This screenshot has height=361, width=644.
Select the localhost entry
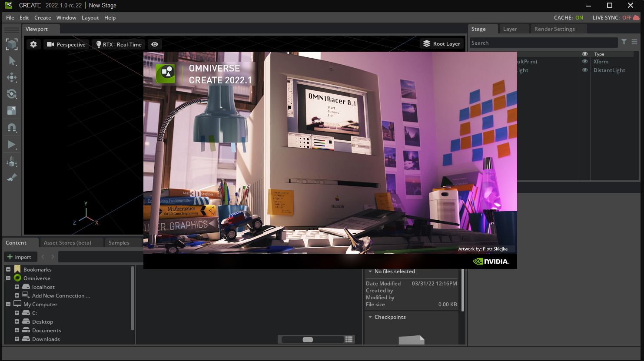point(43,287)
